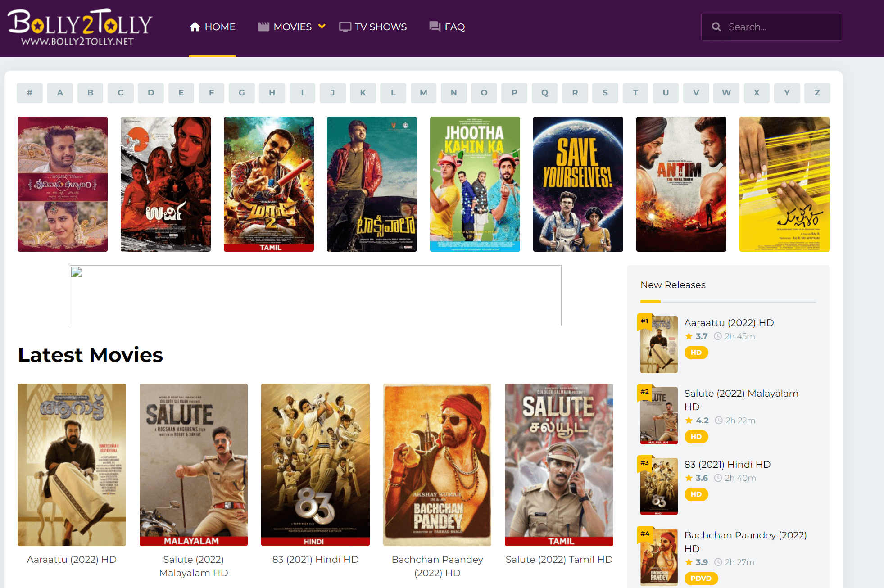Screen dimensions: 884x588
Task: Click the Home house icon
Action: (x=195, y=27)
